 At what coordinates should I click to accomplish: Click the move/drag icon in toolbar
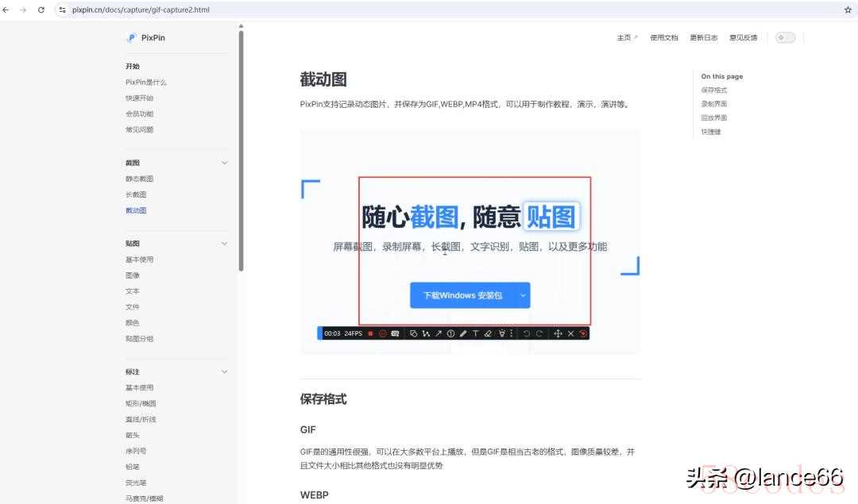pos(558,333)
